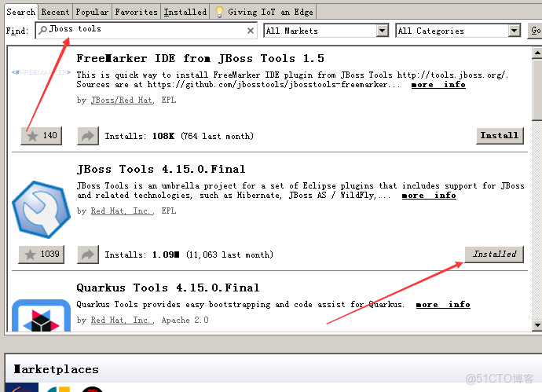Click the FreeMarker logo image
Image resolution: width=542 pixels, height=392 pixels.
tap(41, 72)
